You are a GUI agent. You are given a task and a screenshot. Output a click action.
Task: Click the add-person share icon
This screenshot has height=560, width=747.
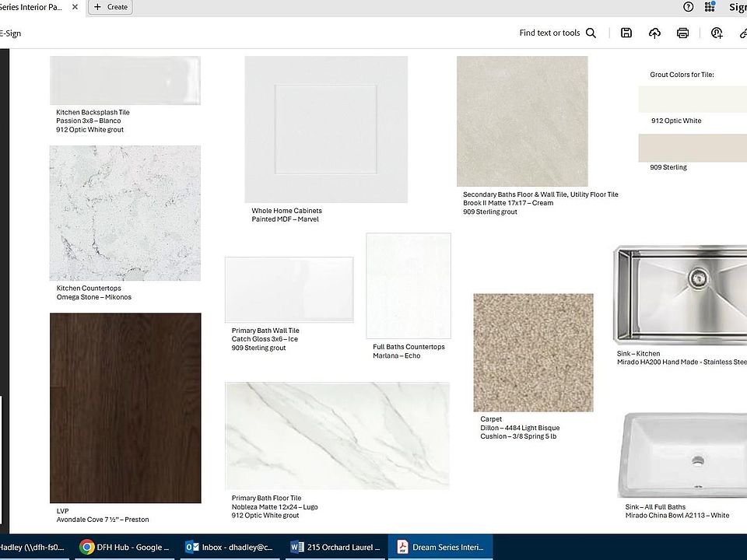717,33
